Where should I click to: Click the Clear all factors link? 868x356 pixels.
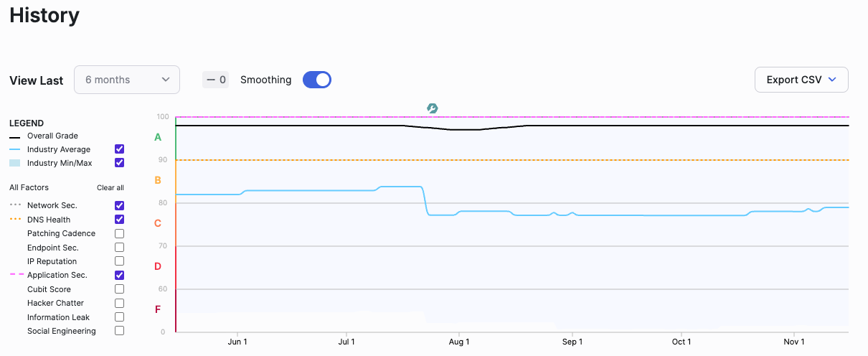pos(110,188)
